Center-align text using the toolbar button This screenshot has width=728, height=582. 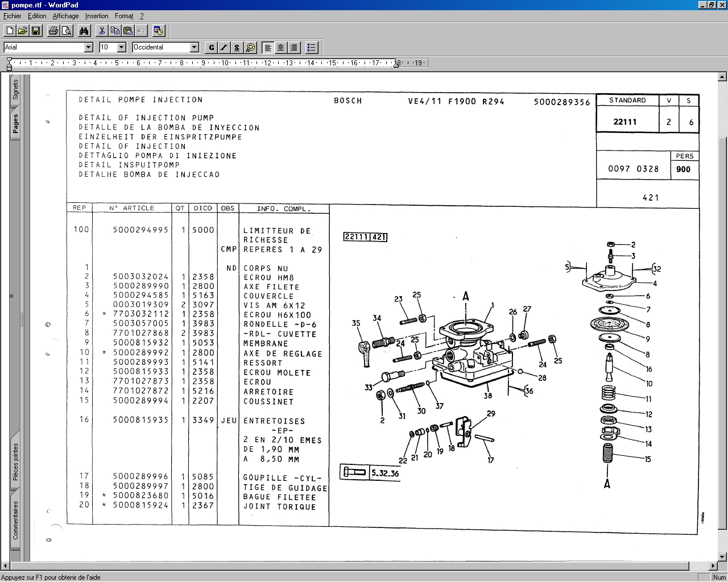[x=281, y=48]
